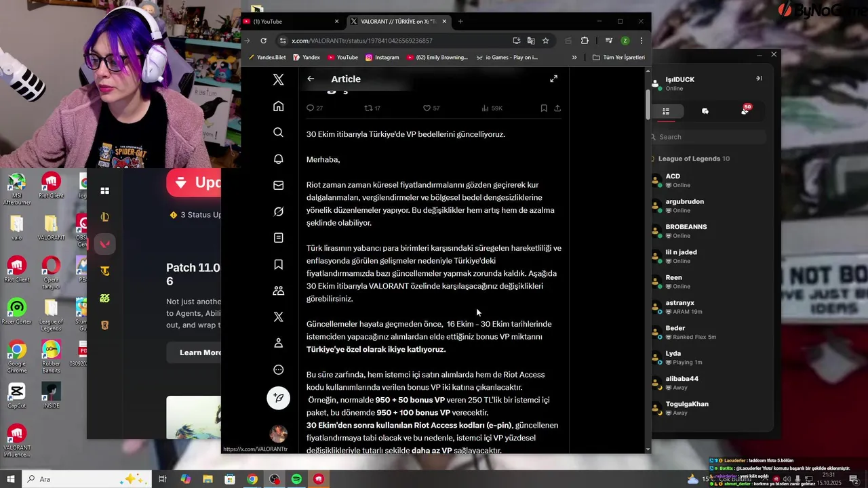Click the reply icon with 27
The image size is (868, 488).
pos(315,108)
